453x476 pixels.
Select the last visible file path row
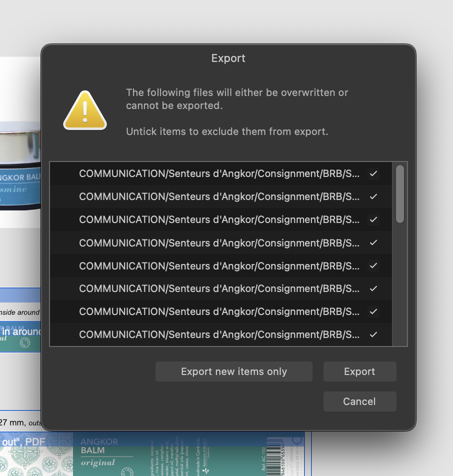pos(221,334)
